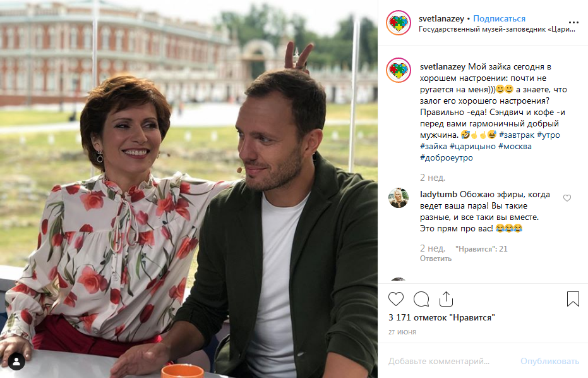Image resolution: width=588 pixels, height=378 pixels.
Task: Show tagged people icon on photo
Action: [x=16, y=362]
